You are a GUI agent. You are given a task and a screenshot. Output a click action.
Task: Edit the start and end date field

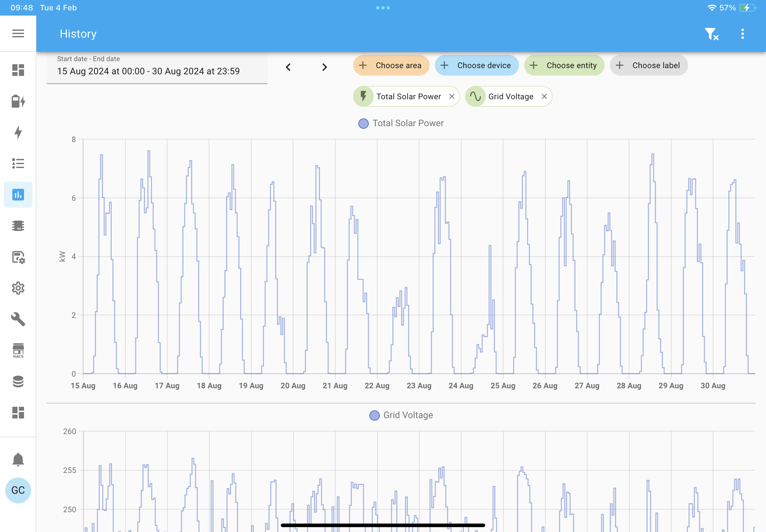coord(157,68)
